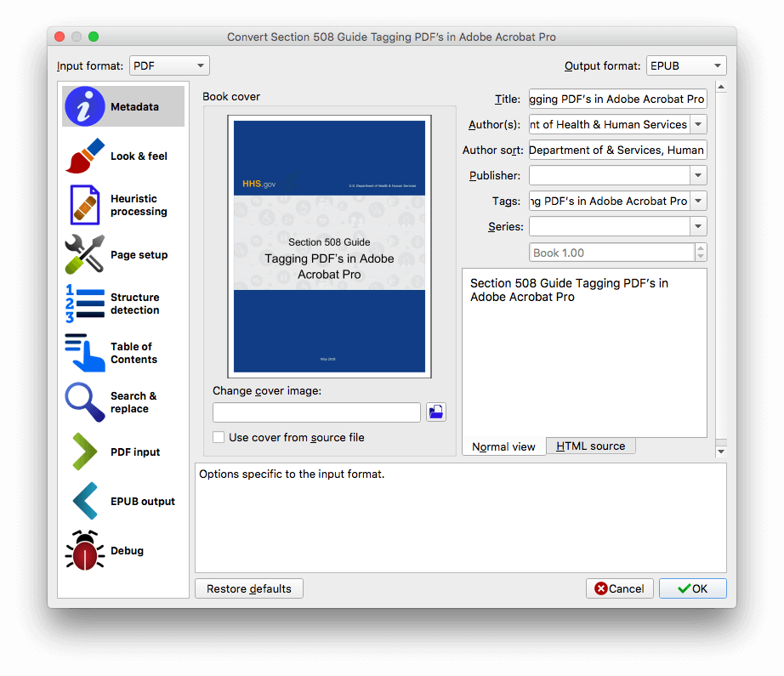This screenshot has height=676, width=784.
Task: Open the Metadata panel
Action: point(122,106)
